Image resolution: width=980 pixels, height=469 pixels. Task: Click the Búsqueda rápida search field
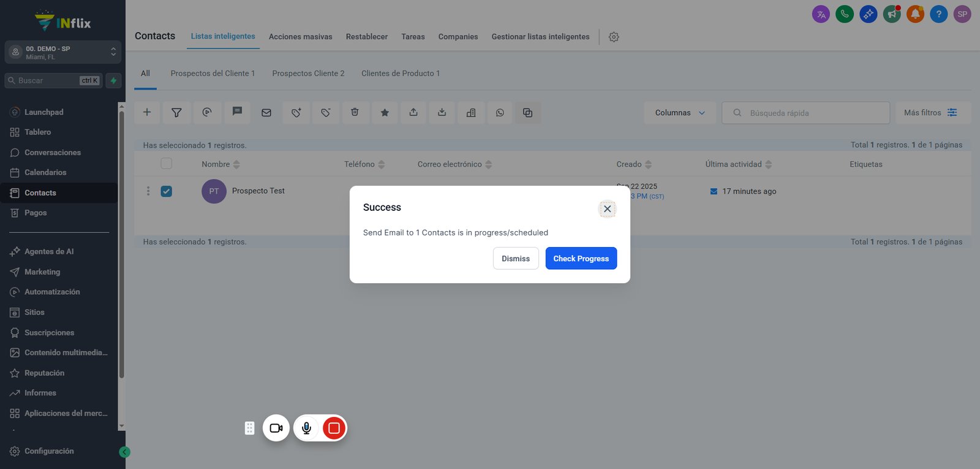805,113
